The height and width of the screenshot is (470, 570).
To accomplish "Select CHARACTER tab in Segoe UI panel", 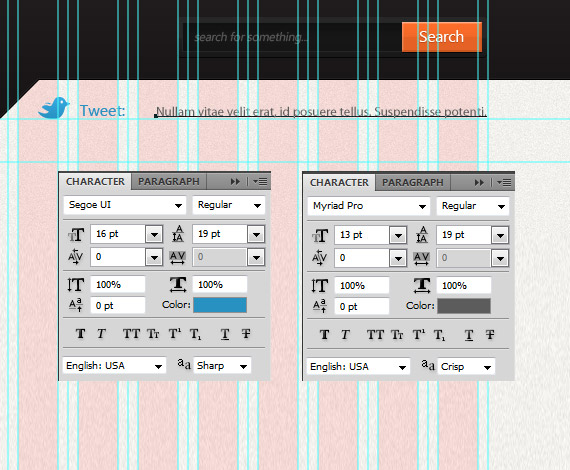I will 95,181.
